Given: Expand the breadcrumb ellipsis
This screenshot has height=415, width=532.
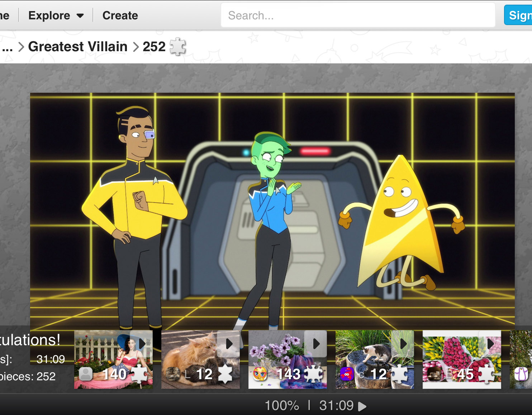Looking at the screenshot, I should (7, 47).
